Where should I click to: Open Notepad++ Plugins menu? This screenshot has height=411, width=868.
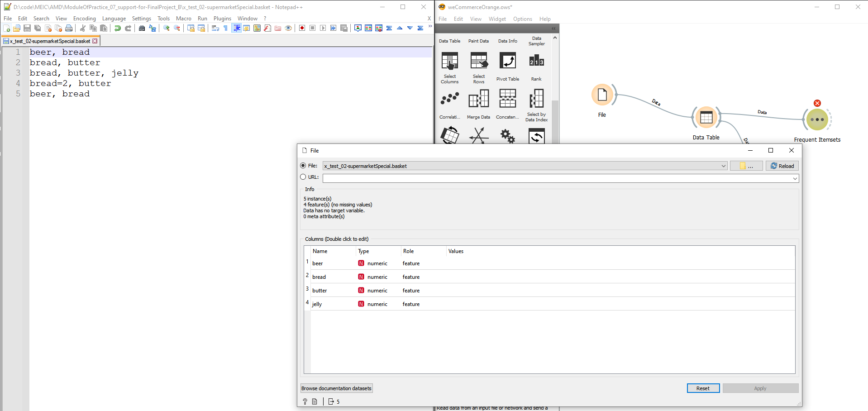(x=222, y=19)
